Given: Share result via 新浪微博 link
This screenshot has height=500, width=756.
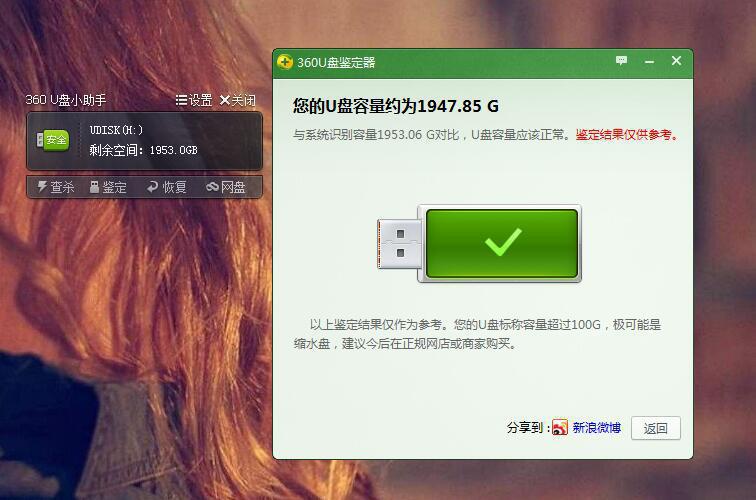Looking at the screenshot, I should coord(596,428).
